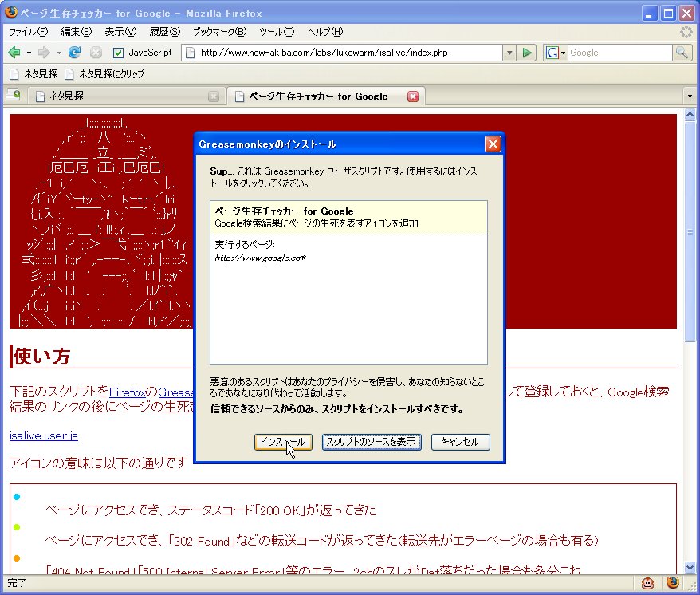The height and width of the screenshot is (595, 700).
Task: Open the ファイル(F) menu
Action: click(x=28, y=32)
